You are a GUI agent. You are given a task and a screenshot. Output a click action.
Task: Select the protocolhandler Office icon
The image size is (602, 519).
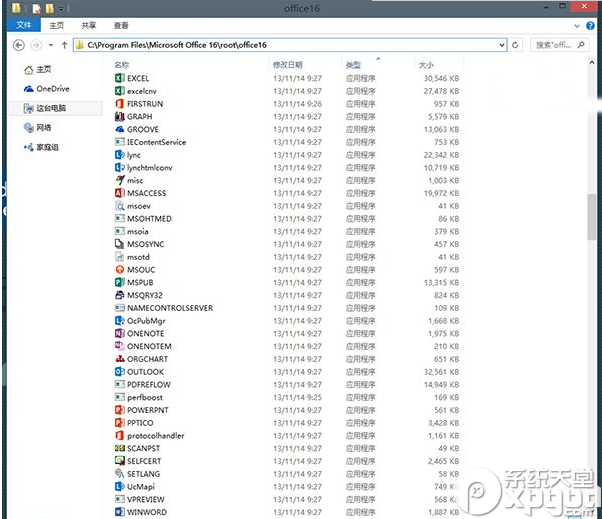[120, 435]
